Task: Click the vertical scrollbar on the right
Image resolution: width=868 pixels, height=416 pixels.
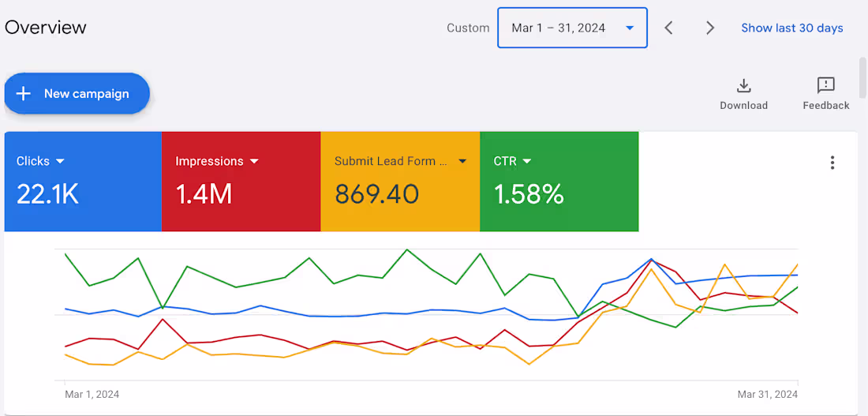Action: (x=862, y=77)
